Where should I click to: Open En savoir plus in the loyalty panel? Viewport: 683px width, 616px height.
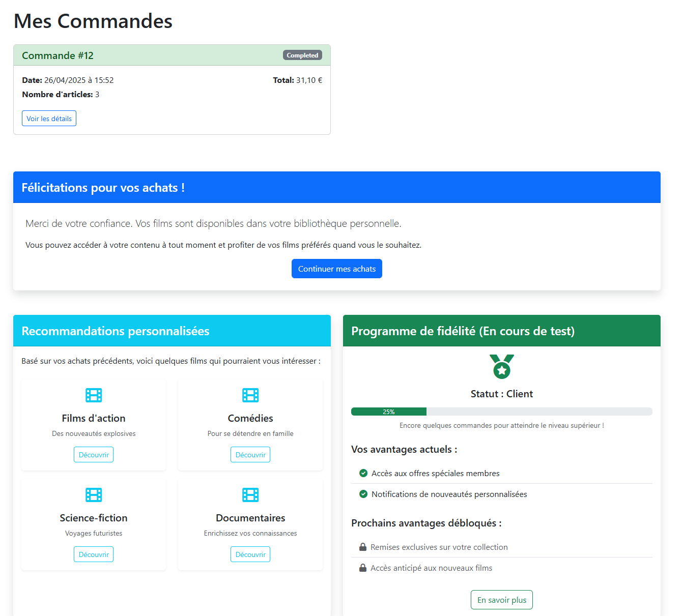(501, 600)
